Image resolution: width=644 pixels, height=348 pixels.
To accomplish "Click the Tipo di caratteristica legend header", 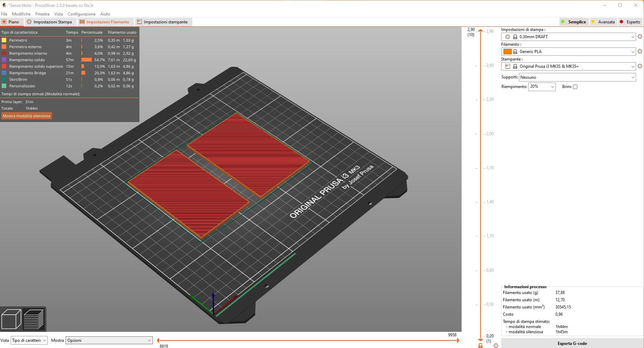I will (19, 32).
